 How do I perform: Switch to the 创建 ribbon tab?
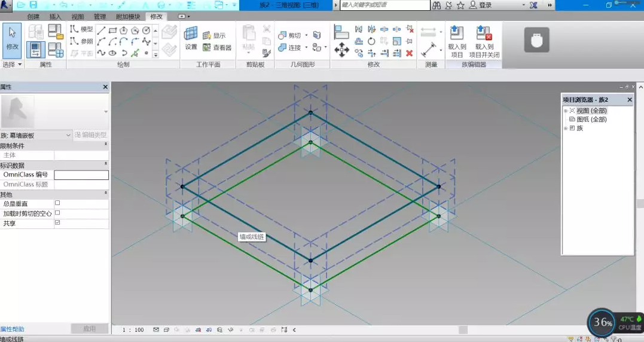pos(33,17)
